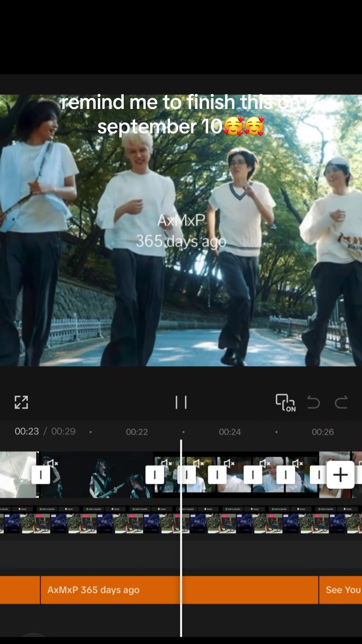Tap the total duration 00:29 readout
362x644 pixels.
pyautogui.click(x=63, y=431)
